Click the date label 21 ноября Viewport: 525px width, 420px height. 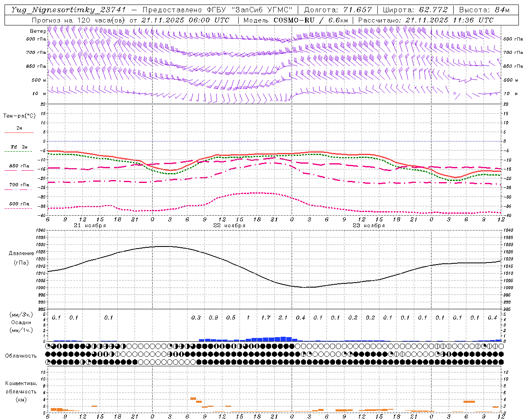pyautogui.click(x=90, y=226)
